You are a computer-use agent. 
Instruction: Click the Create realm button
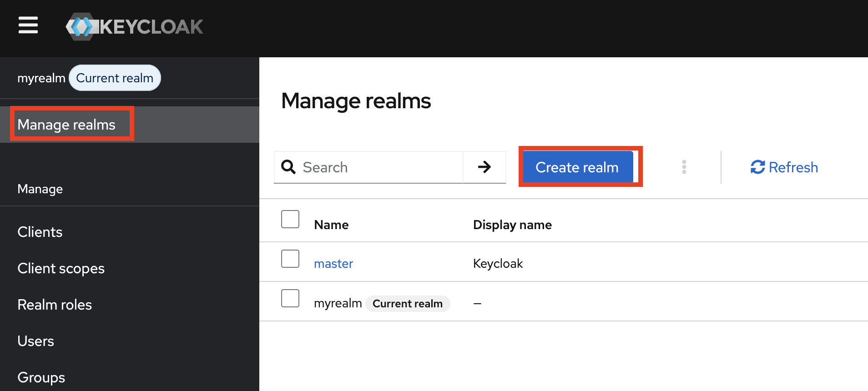(x=577, y=167)
